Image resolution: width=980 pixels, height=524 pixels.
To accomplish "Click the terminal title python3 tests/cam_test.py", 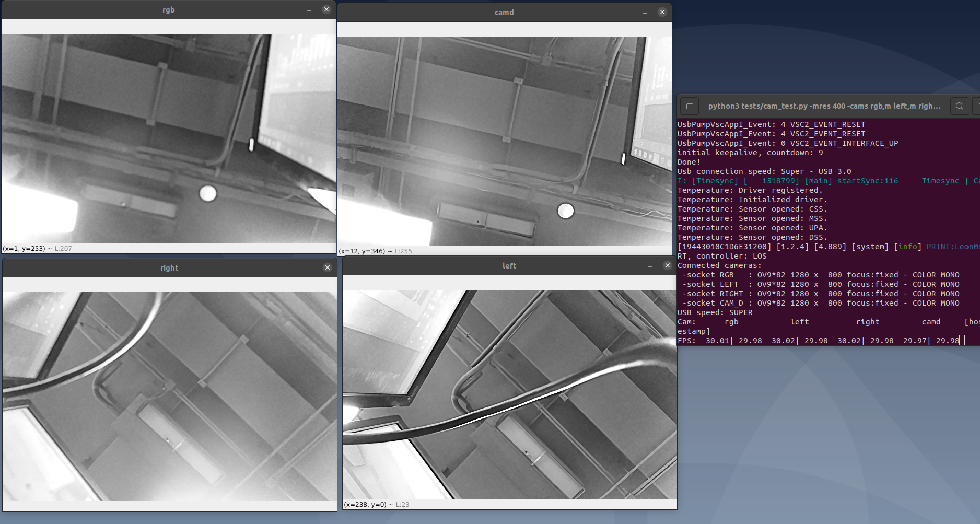I will click(824, 106).
